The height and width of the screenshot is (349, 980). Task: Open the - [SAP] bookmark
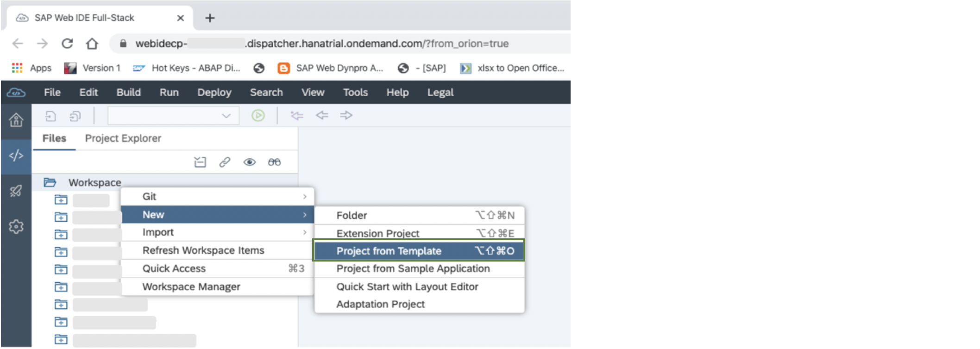coord(422,68)
